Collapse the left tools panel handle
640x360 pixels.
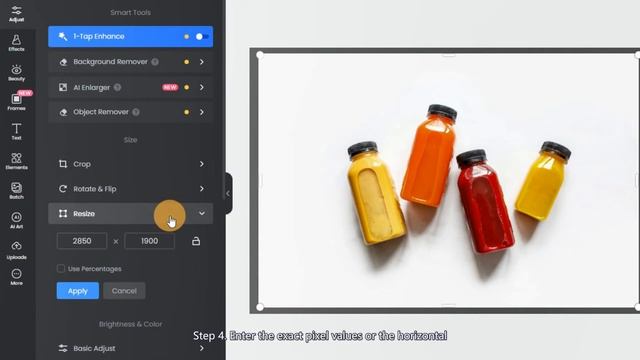point(229,193)
